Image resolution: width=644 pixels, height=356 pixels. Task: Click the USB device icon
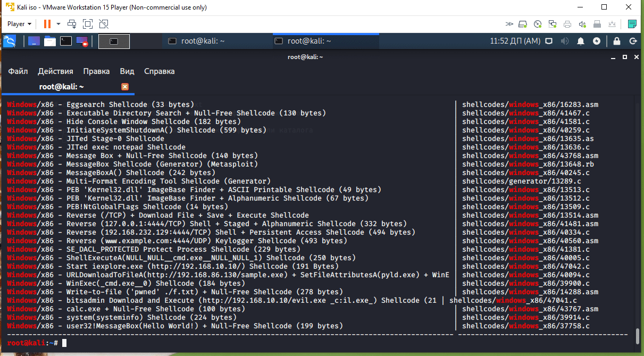tap(597, 24)
